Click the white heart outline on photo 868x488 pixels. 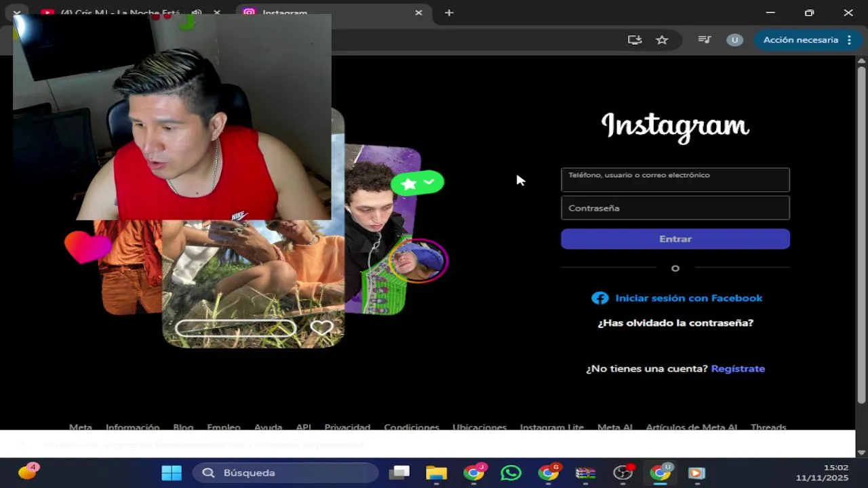point(321,328)
